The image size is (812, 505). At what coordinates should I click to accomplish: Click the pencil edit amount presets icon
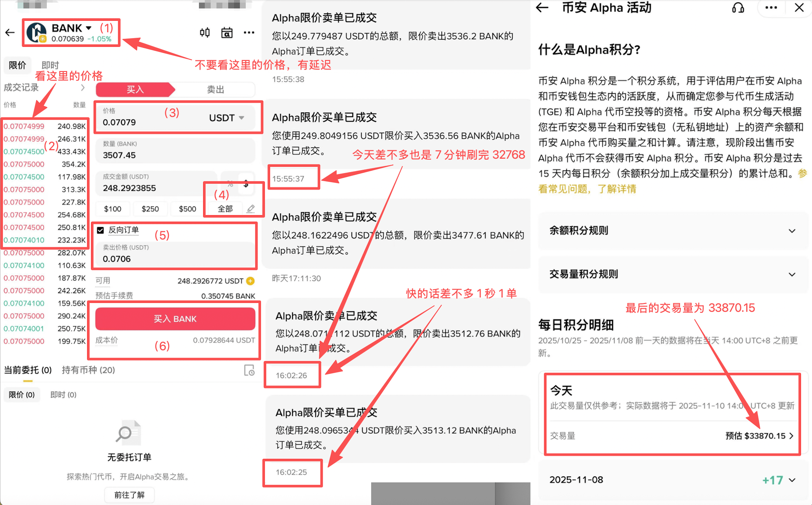click(x=251, y=209)
